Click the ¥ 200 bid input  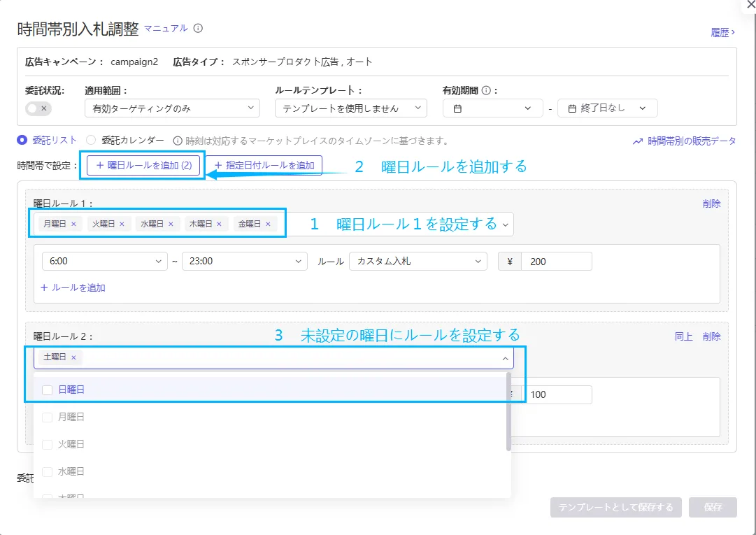coord(557,262)
